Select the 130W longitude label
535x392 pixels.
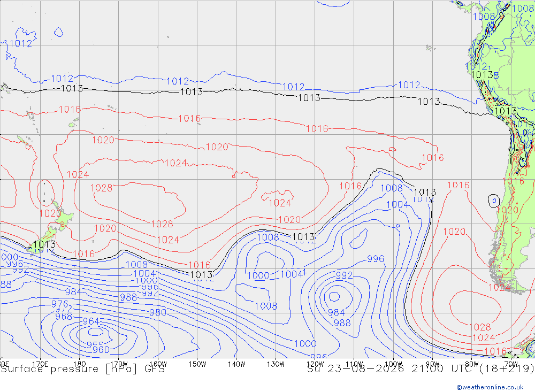click(x=276, y=364)
